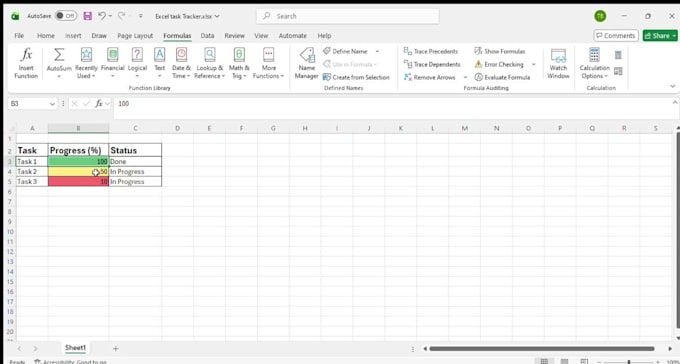This screenshot has height=364, width=680.
Task: Expand the Undo history dropdown arrow
Action: pyautogui.click(x=110, y=16)
